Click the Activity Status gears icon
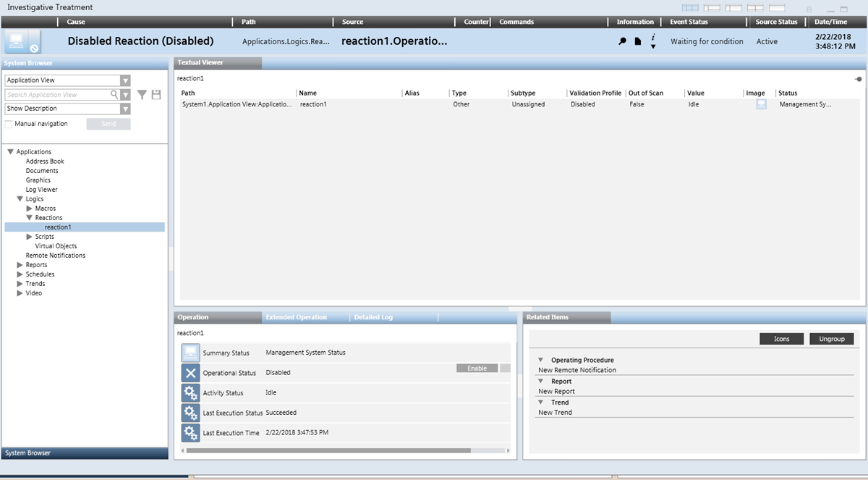The height and width of the screenshot is (480, 868). [190, 393]
